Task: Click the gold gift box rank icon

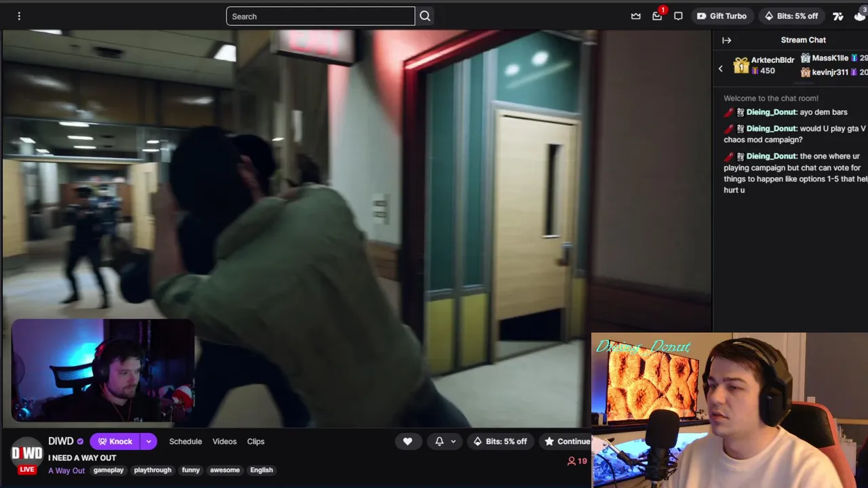Action: (x=741, y=66)
